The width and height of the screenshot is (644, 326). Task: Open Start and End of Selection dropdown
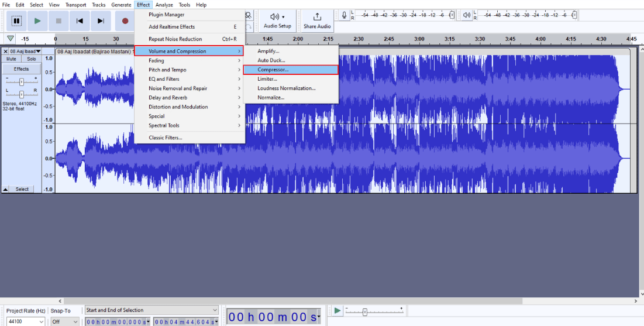(151, 310)
